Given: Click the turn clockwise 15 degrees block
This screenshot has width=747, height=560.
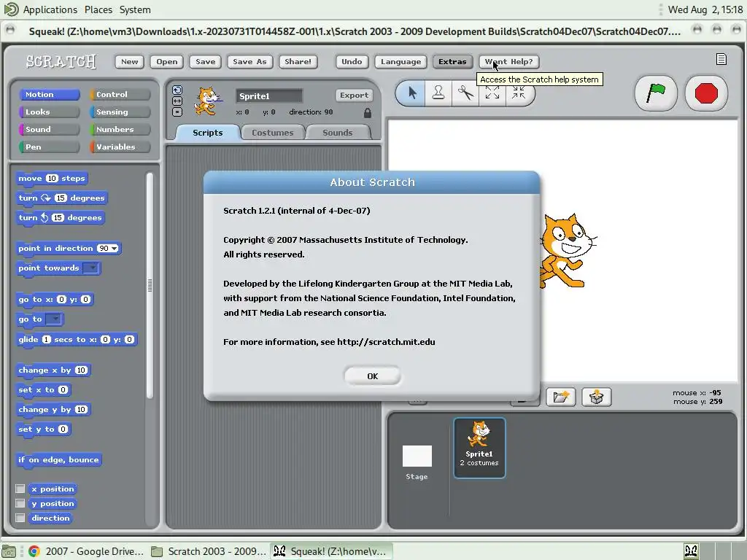Looking at the screenshot, I should pyautogui.click(x=61, y=198).
